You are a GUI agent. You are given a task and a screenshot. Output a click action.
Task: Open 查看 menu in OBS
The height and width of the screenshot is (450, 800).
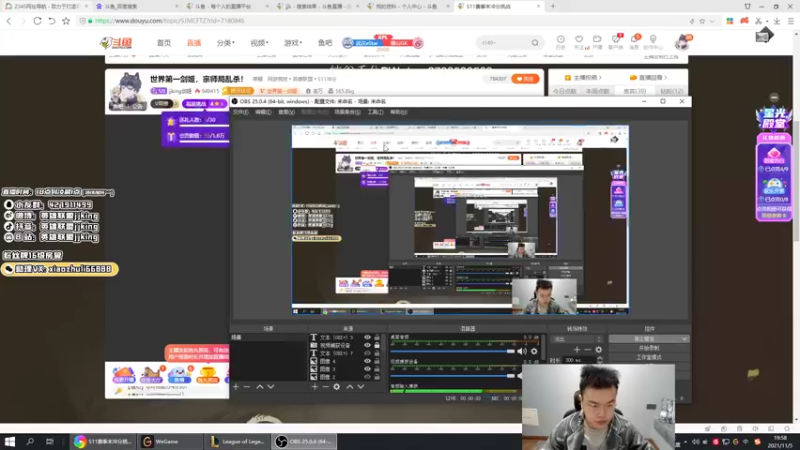[286, 112]
